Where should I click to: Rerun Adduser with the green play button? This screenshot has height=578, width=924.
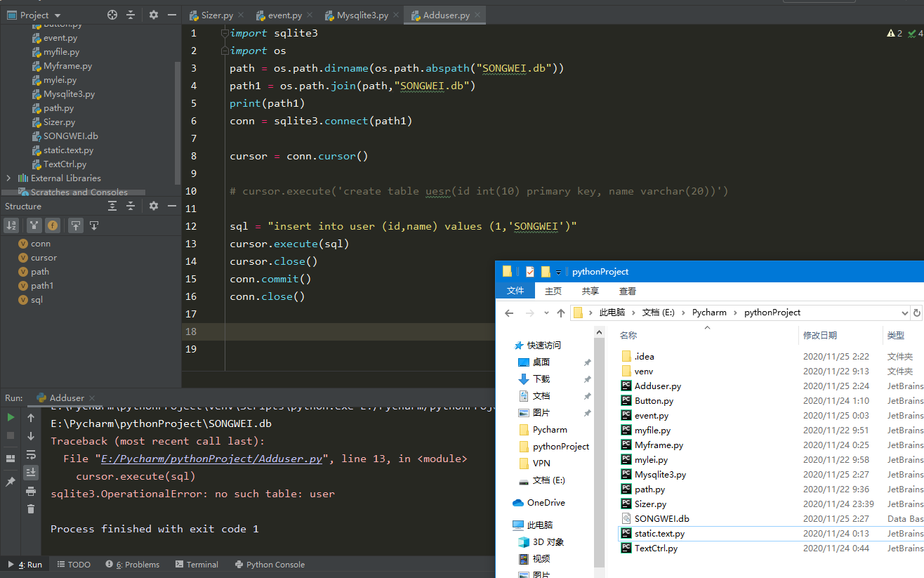click(11, 417)
